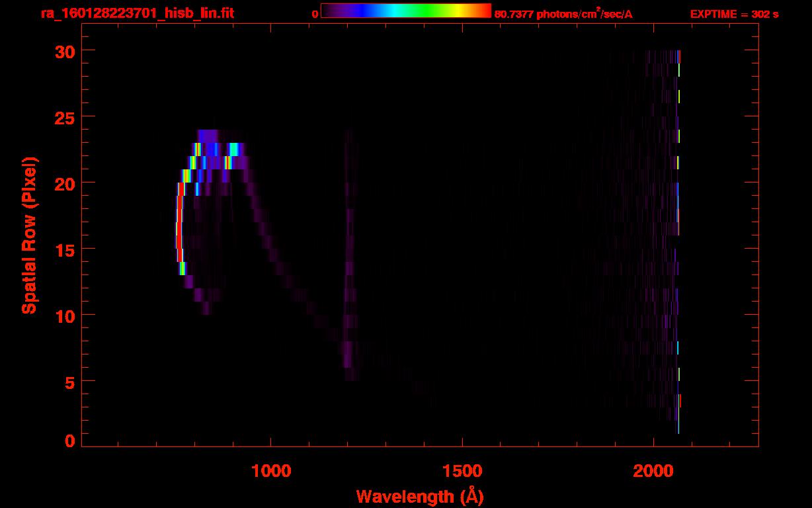Click the EXPTIME = 302 s text
Screen dimensions: 812x508
click(734, 13)
